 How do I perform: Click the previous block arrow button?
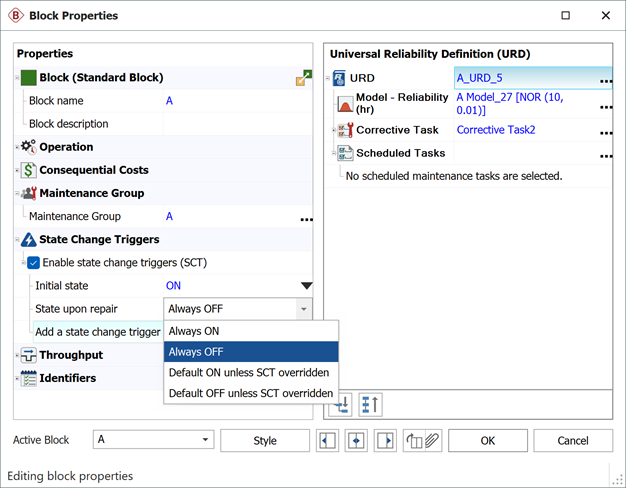click(x=326, y=441)
